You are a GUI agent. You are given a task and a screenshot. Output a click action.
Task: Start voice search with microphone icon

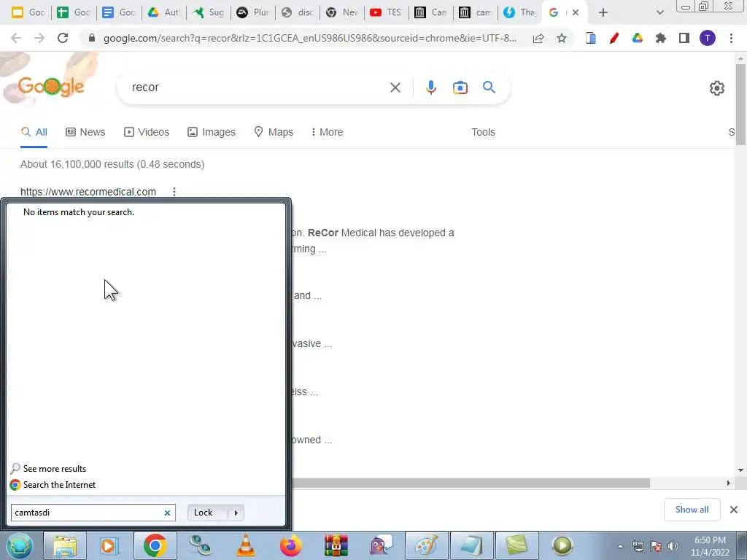[x=430, y=87]
